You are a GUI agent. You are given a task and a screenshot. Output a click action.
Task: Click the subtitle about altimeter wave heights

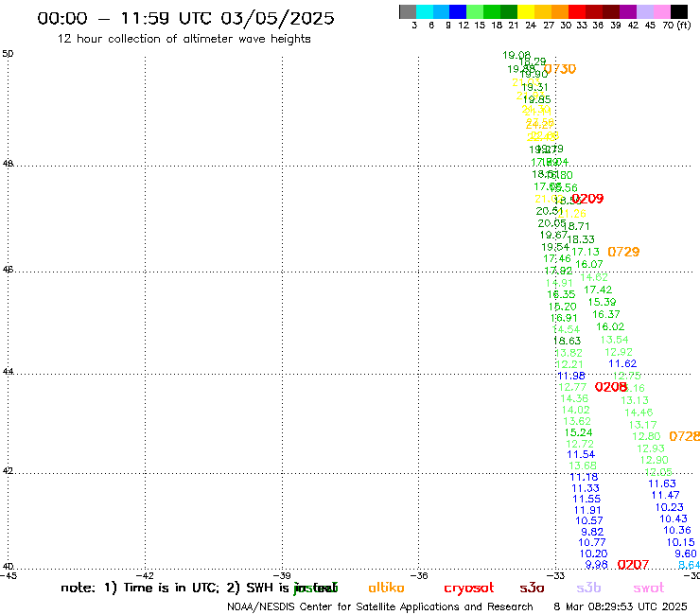point(184,39)
